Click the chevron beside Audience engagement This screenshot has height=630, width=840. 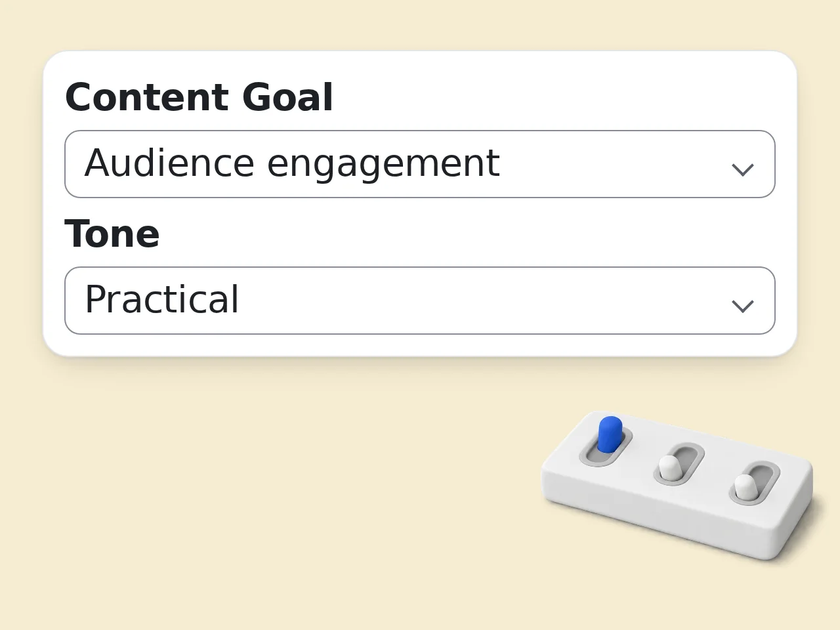(742, 169)
